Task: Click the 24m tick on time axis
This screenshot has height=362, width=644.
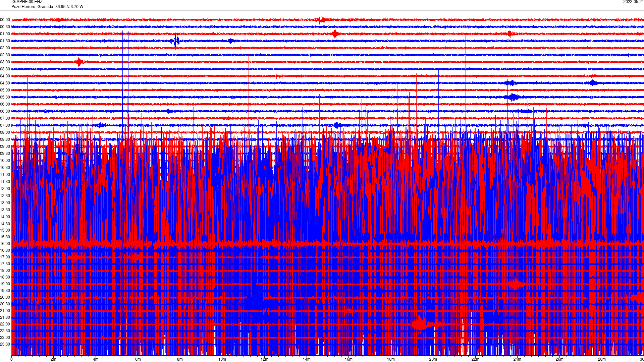Action: pyautogui.click(x=517, y=359)
